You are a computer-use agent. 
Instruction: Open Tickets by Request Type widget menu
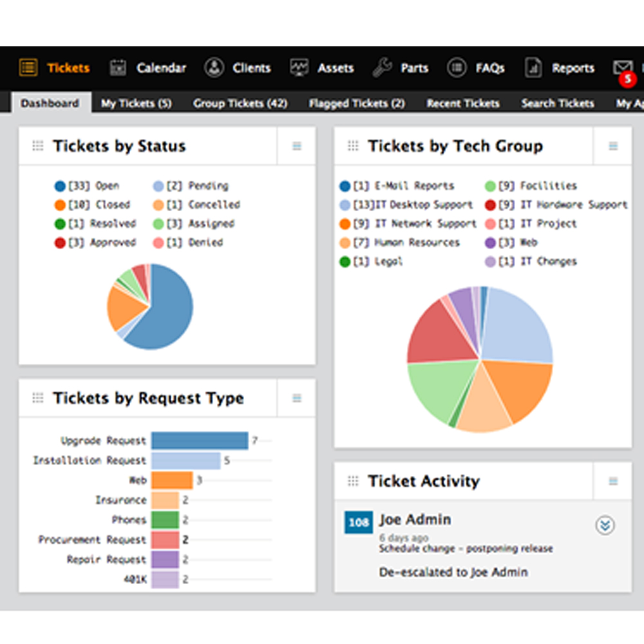296,399
